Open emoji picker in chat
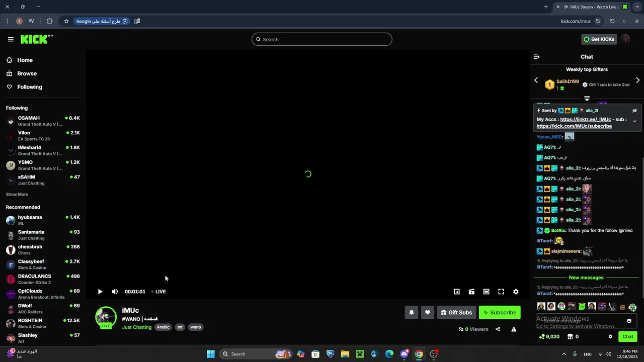The height and width of the screenshot is (362, 644). [x=629, y=321]
